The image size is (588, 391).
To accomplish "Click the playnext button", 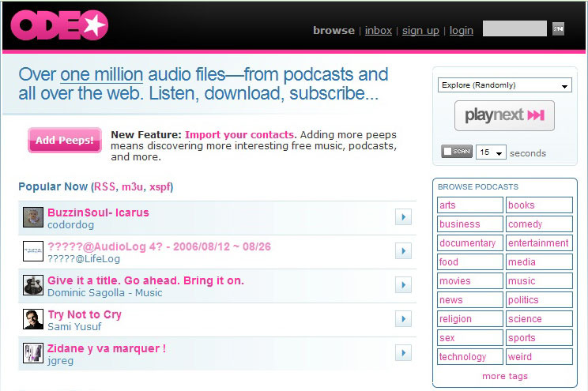I will (504, 115).
